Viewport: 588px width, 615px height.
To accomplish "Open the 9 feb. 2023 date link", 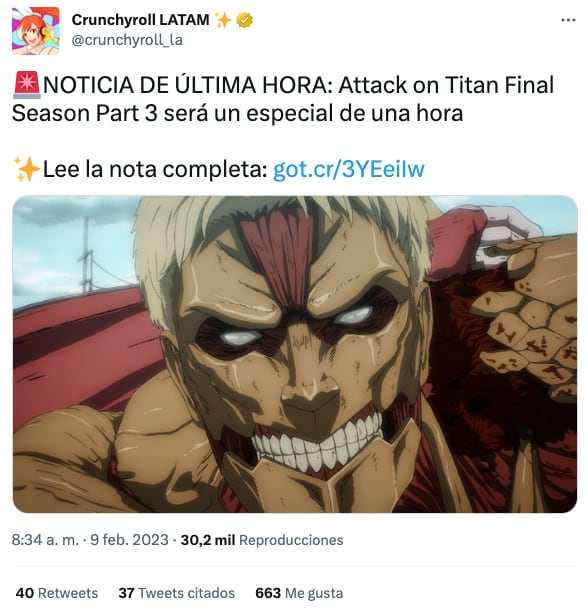I will (129, 540).
